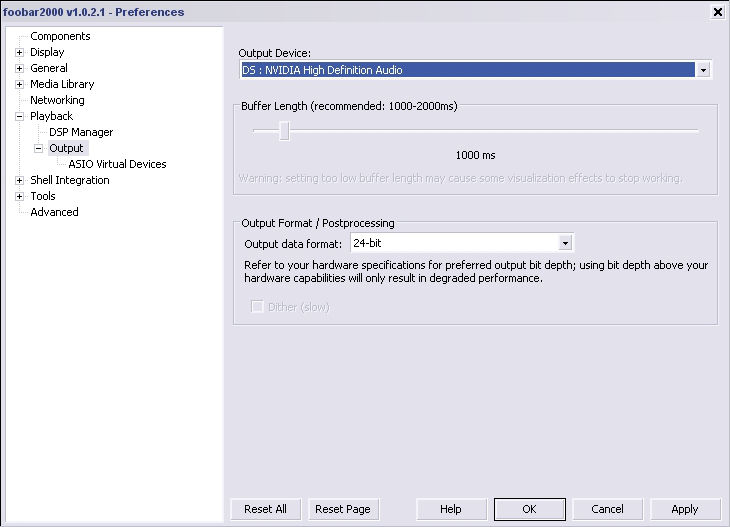The height and width of the screenshot is (527, 730).
Task: Expand the Media Library node
Action: tap(19, 84)
